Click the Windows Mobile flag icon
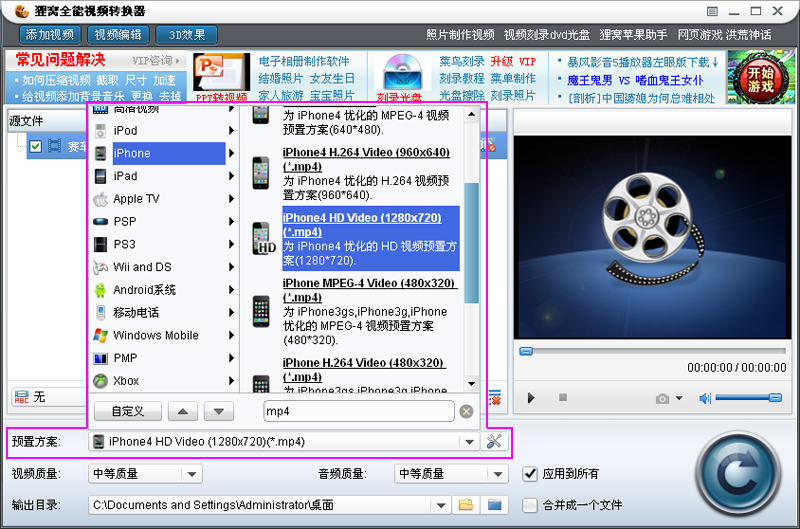Screen dimensions: 800x529 click(101, 335)
